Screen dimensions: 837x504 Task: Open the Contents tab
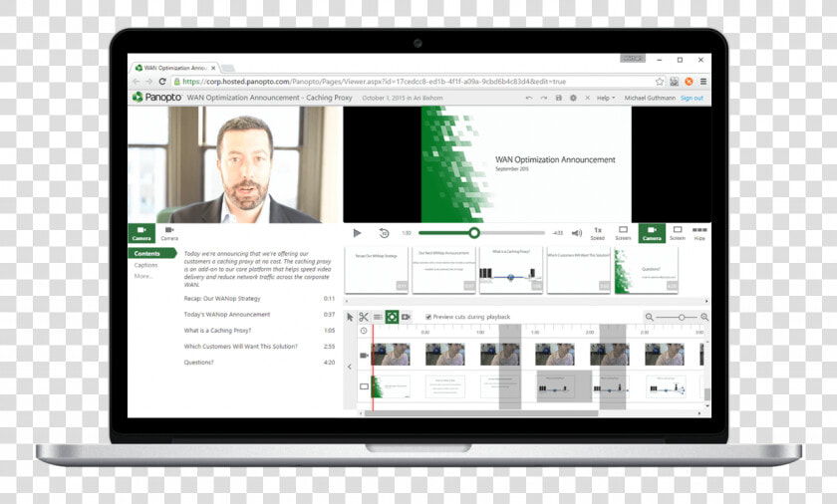151,253
